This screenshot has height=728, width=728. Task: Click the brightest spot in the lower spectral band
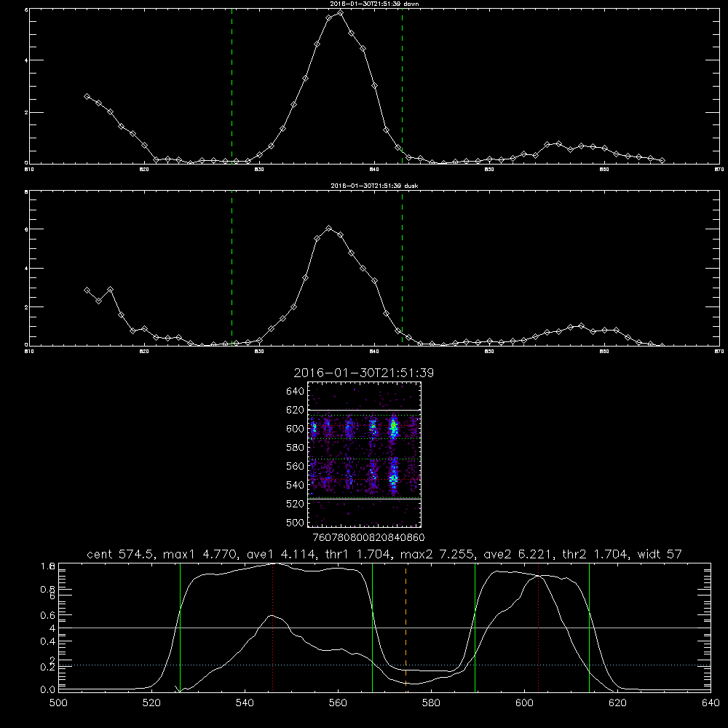click(394, 478)
